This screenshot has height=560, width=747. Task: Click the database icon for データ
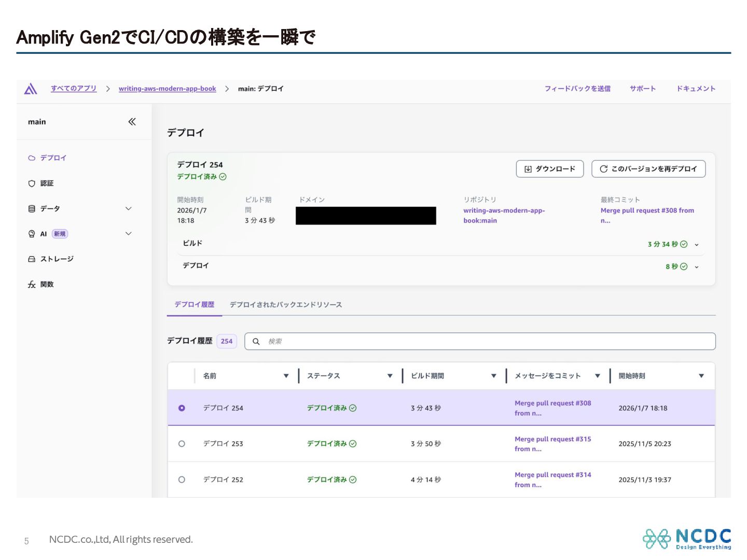(32, 209)
